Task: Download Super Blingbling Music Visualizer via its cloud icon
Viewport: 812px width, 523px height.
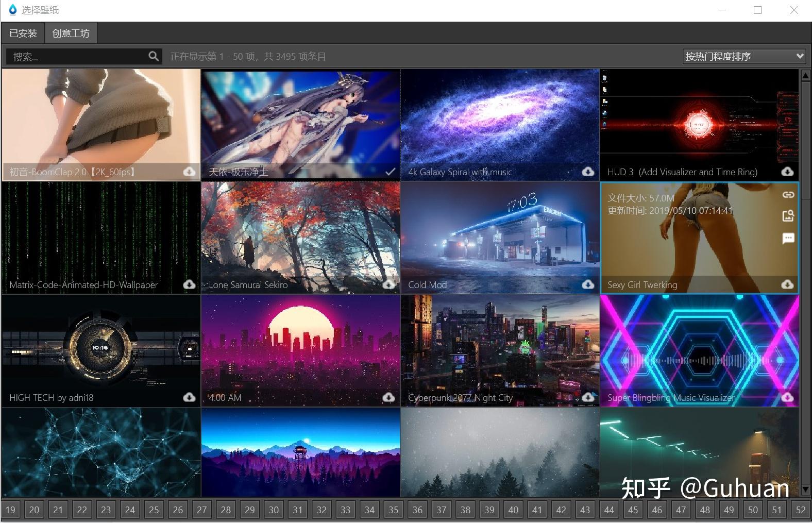Action: point(787,397)
